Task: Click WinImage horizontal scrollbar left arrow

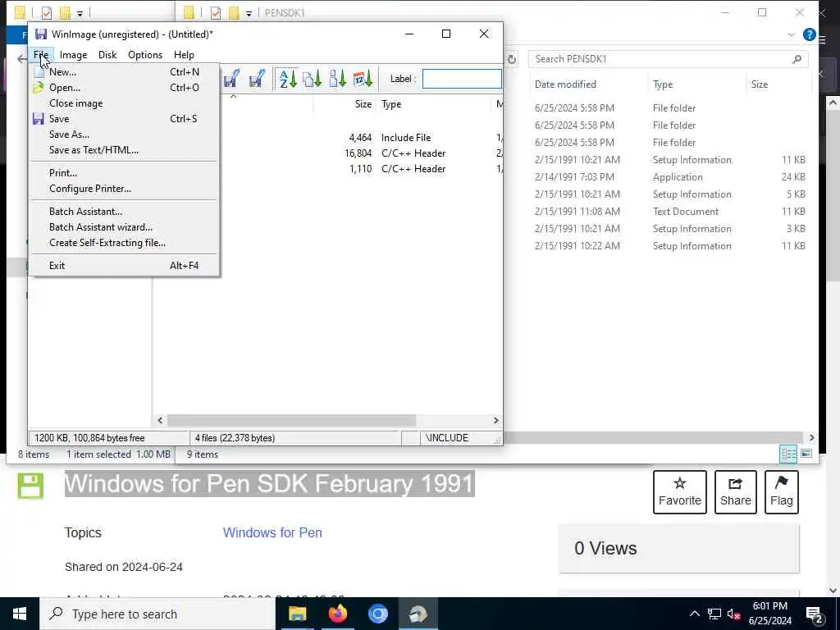Action: (160, 421)
